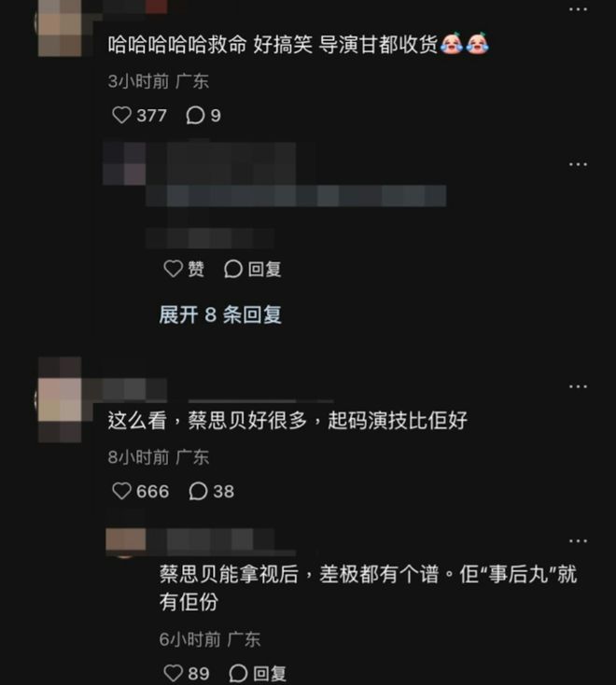Open three-dot menu for 蔡思贝好很多 comment
The height and width of the screenshot is (685, 616).
pos(578,386)
